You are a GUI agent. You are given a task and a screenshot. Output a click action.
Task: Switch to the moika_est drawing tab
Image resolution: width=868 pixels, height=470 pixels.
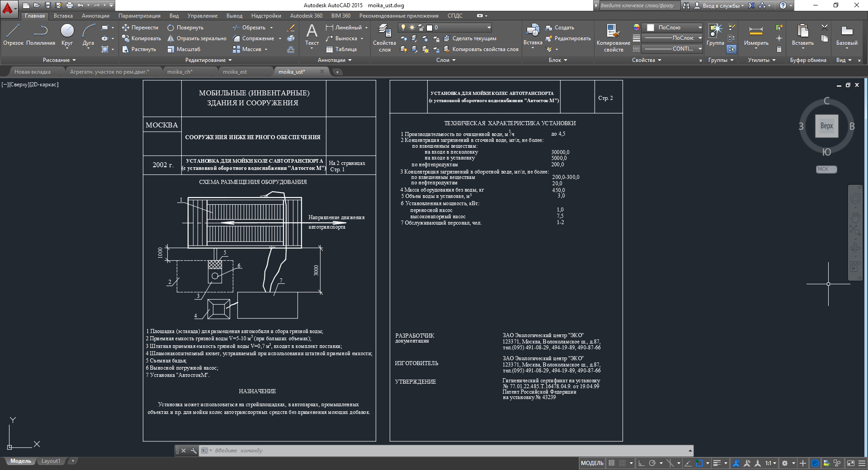click(x=235, y=72)
